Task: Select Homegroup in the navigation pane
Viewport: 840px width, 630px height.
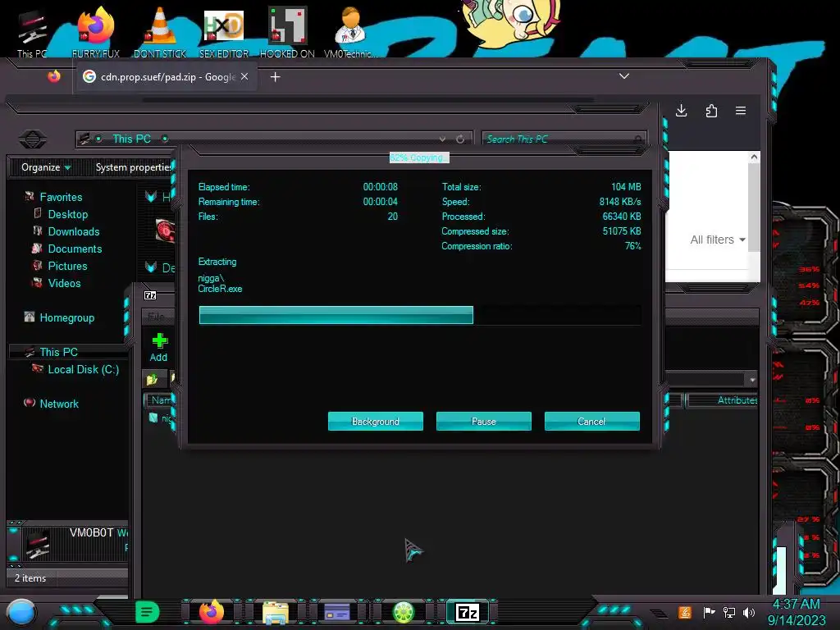Action: point(67,317)
